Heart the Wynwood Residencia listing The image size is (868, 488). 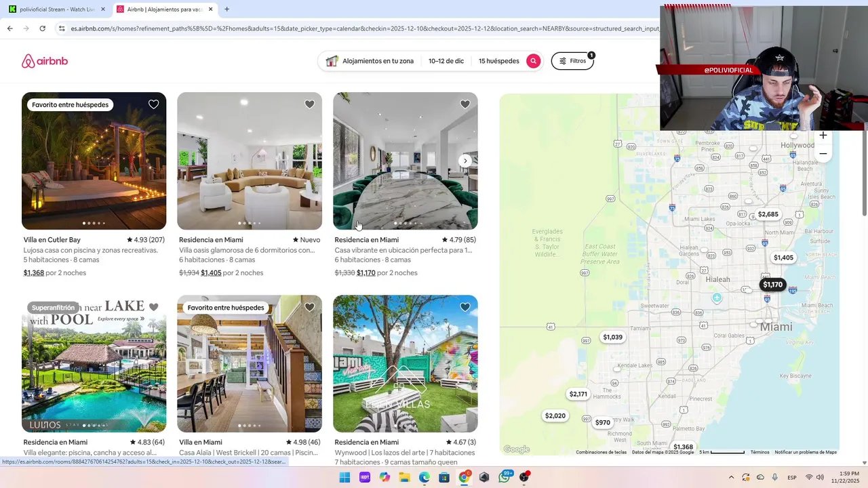pyautogui.click(x=465, y=307)
